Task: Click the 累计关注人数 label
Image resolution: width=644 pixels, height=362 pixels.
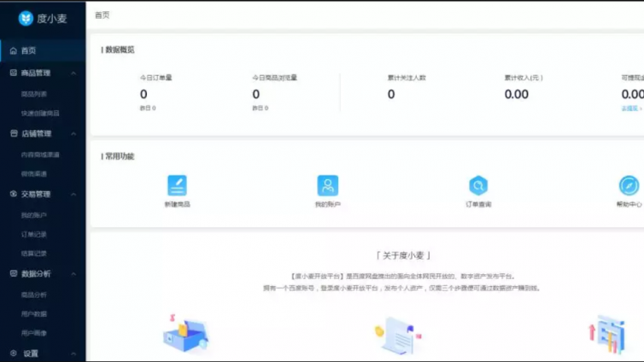Action: pos(407,78)
